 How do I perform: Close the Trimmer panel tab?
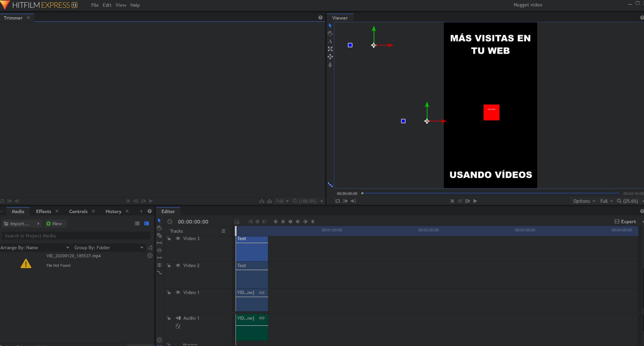[x=28, y=18]
